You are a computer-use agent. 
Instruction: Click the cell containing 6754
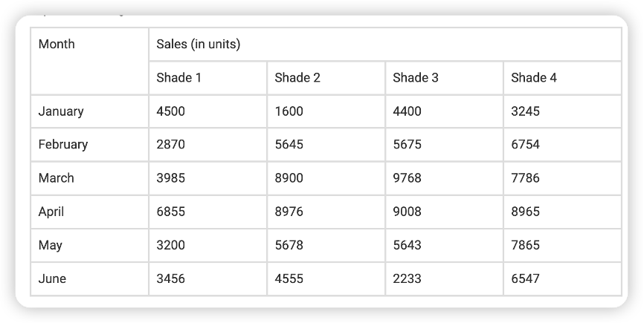tap(562, 145)
